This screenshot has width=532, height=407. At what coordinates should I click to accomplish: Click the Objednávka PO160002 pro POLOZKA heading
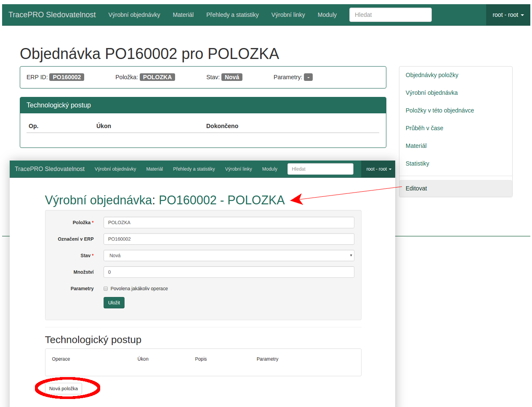149,54
